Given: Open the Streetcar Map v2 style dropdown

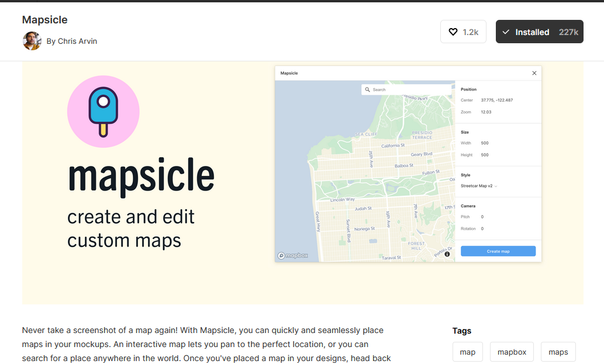Looking at the screenshot, I should [479, 186].
